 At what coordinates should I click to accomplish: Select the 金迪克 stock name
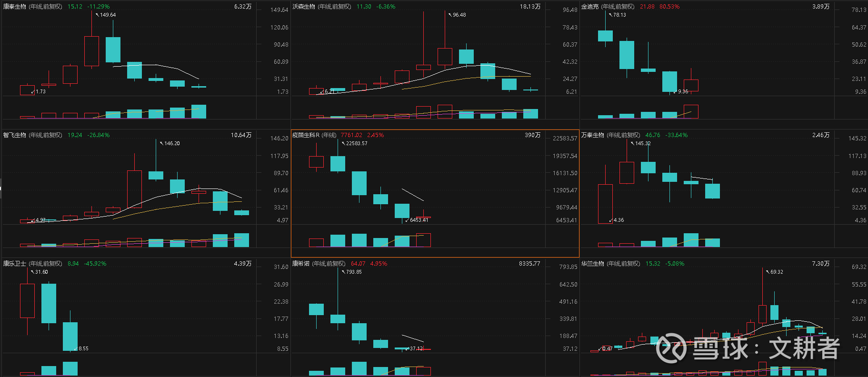click(590, 7)
